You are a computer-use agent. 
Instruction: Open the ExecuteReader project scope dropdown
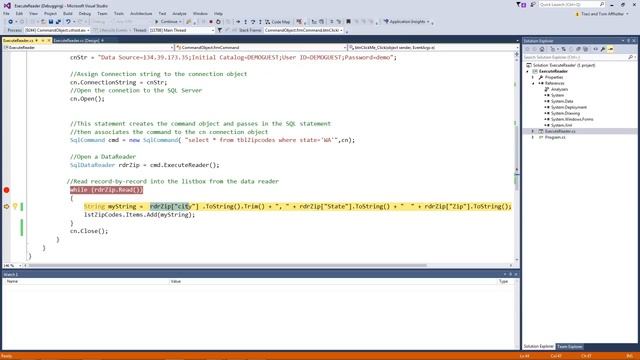[x=88, y=47]
